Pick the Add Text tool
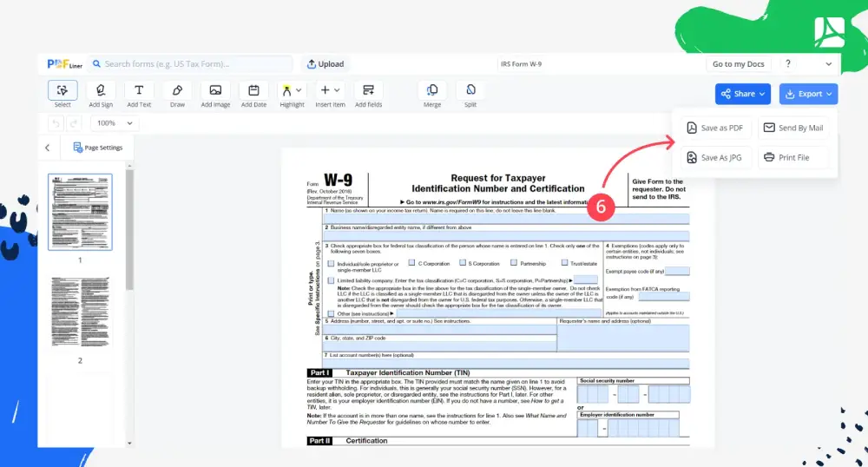 tap(139, 94)
